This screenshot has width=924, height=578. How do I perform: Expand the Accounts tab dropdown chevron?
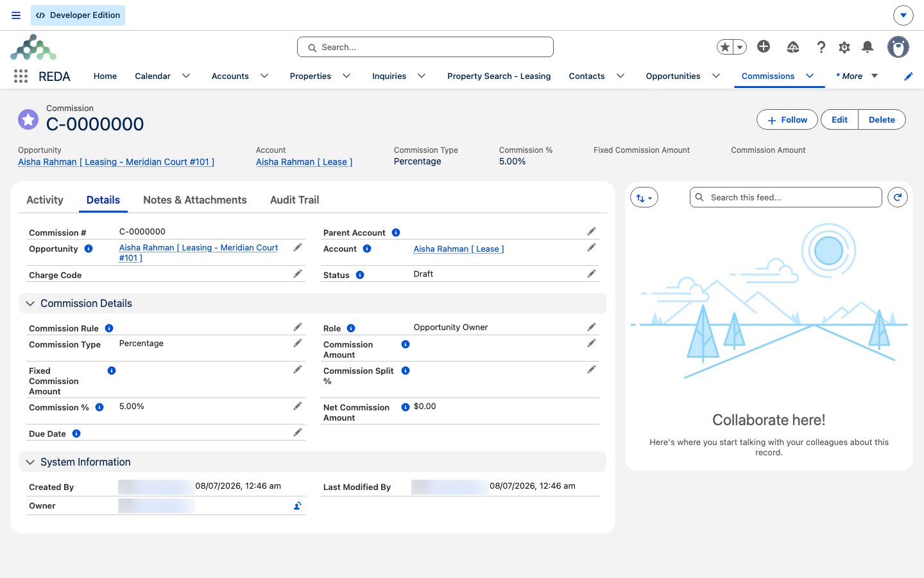[264, 76]
